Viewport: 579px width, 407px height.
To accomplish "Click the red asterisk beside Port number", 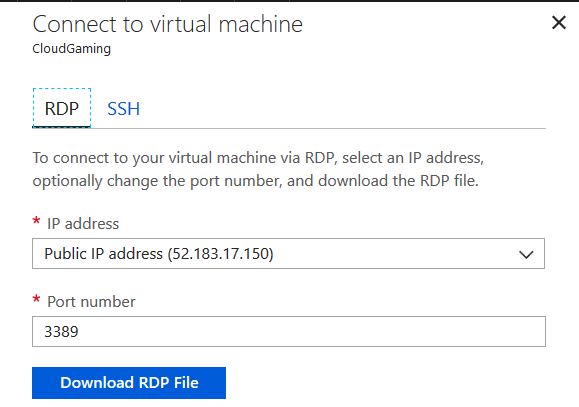I will click(x=36, y=299).
